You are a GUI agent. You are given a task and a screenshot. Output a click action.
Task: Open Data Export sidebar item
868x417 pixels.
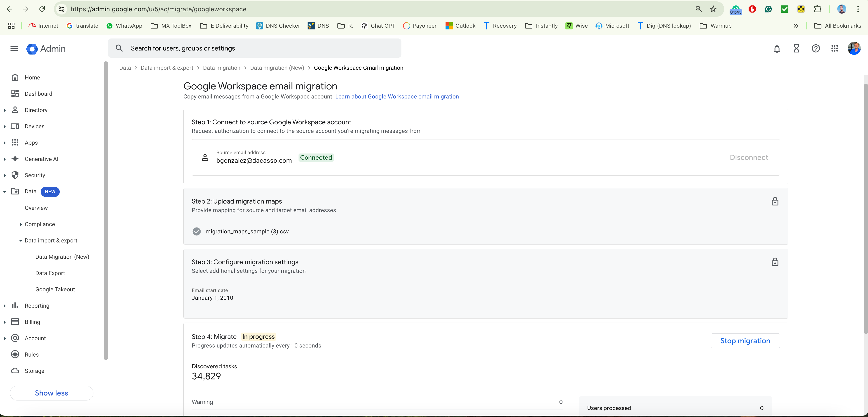point(50,273)
